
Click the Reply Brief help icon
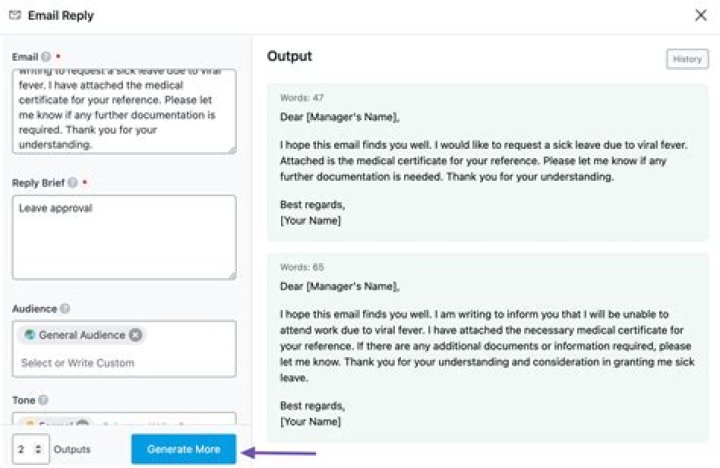[x=72, y=183]
